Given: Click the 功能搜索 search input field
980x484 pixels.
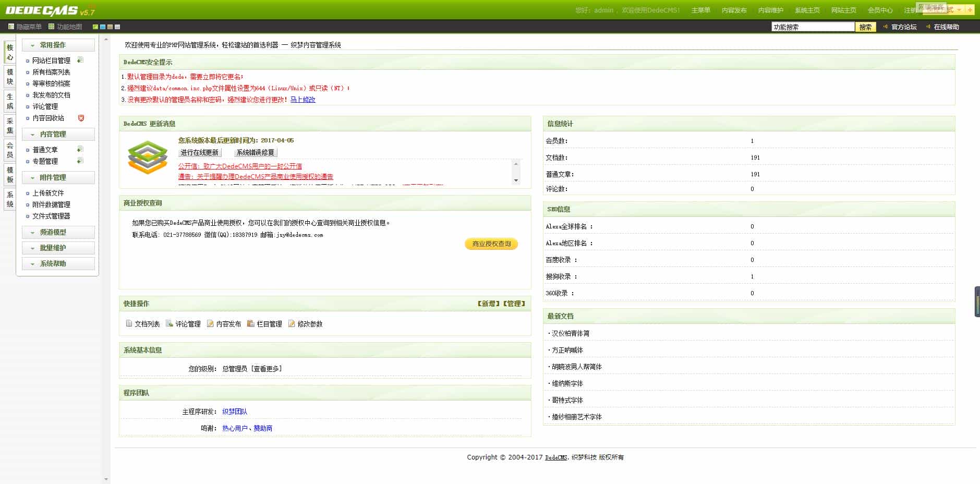Looking at the screenshot, I should click(813, 27).
